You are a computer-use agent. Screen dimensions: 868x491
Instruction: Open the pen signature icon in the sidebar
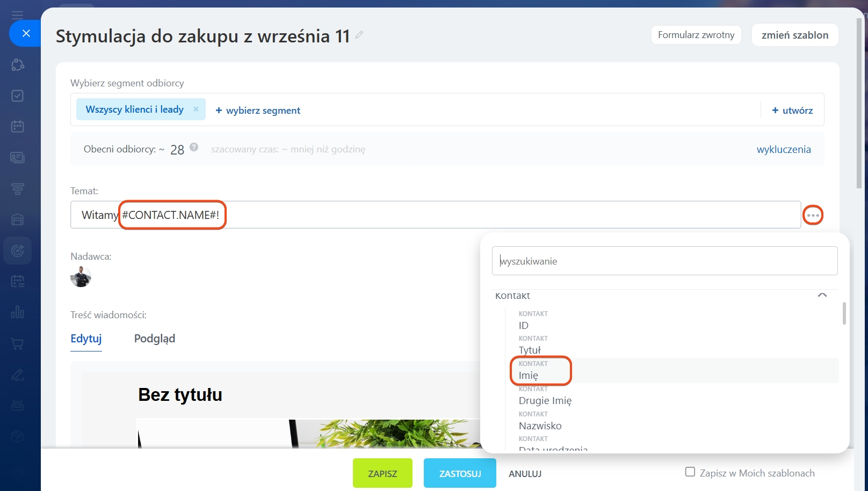tap(18, 375)
